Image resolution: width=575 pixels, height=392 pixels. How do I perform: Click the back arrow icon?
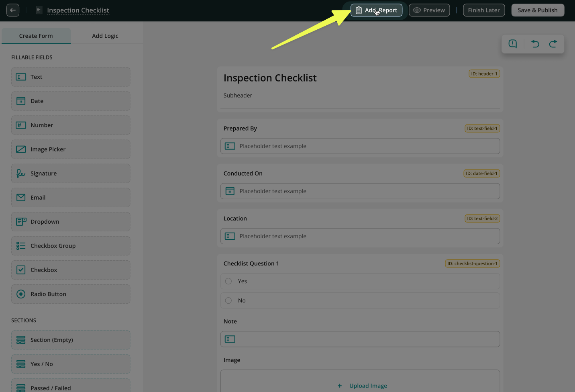(x=13, y=10)
